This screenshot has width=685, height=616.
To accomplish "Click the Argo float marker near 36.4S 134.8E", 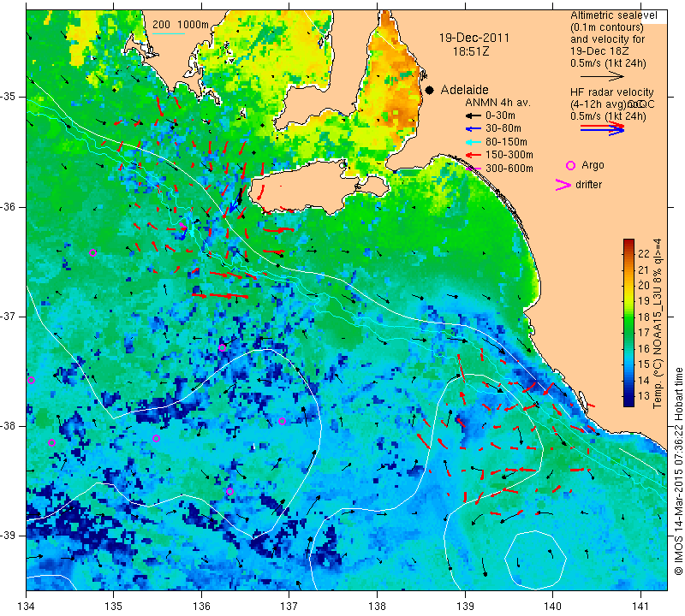I will point(92,252).
